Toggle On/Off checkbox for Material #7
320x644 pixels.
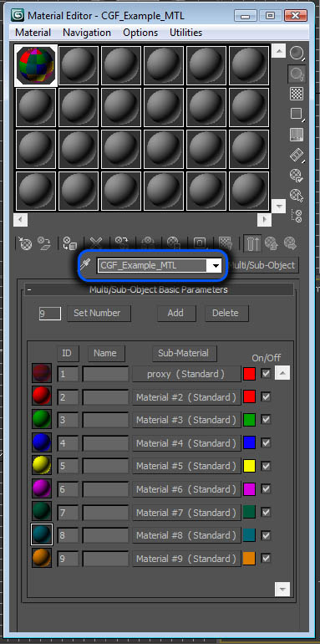point(267,512)
